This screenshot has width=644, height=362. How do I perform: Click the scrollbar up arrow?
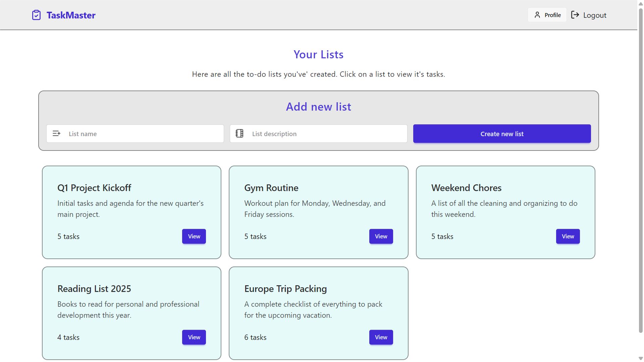[x=641, y=3]
